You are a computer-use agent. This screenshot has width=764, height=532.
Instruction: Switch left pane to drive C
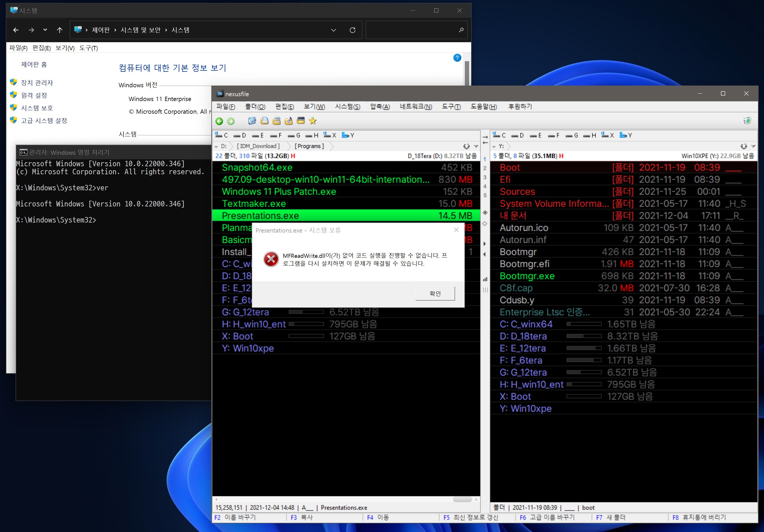click(x=221, y=136)
